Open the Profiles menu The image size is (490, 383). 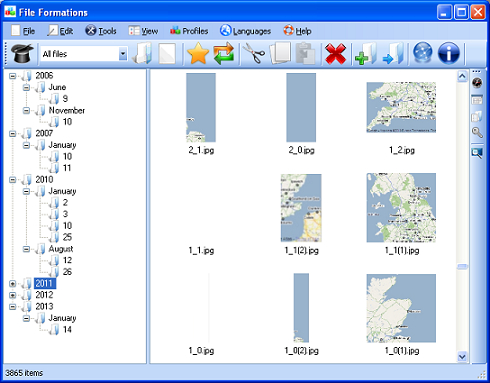[x=189, y=31]
